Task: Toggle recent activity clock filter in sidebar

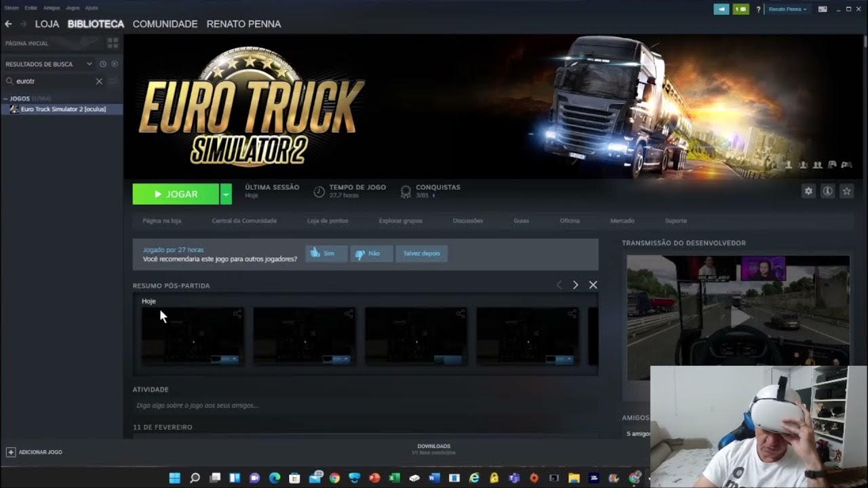Action: (103, 64)
